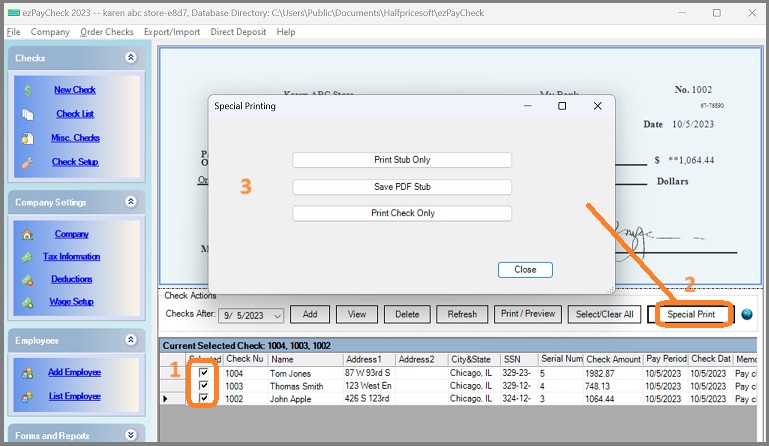Choose the Print Check Only button
The height and width of the screenshot is (446, 769).
click(401, 213)
